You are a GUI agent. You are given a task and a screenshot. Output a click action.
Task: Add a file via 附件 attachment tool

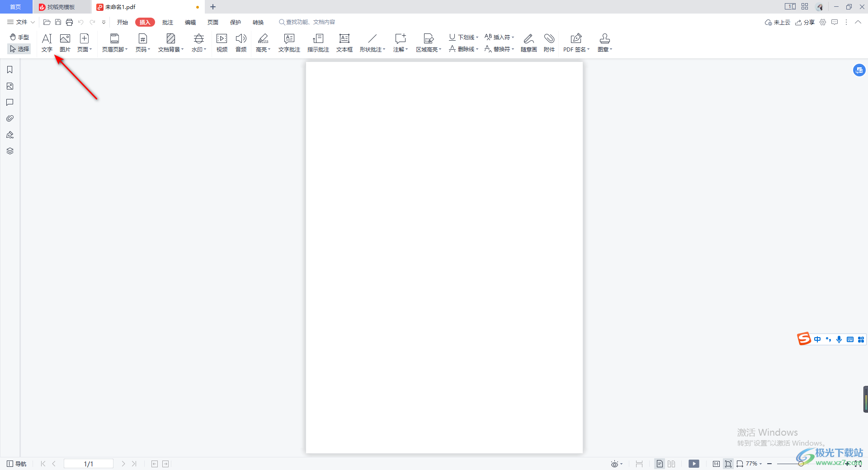click(549, 43)
